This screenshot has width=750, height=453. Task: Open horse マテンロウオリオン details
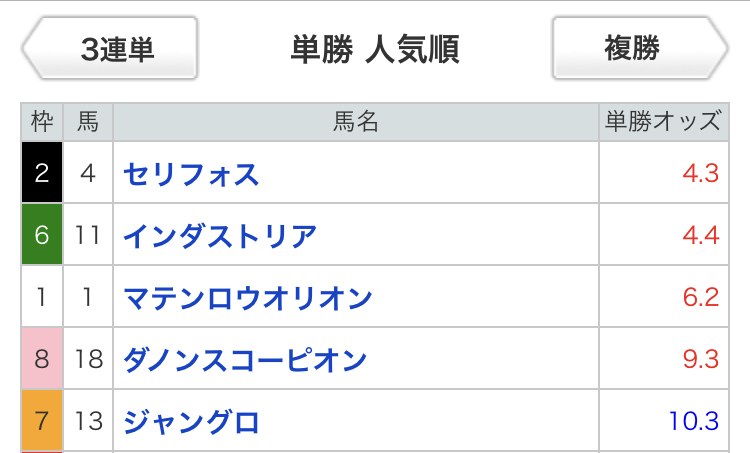pos(248,298)
